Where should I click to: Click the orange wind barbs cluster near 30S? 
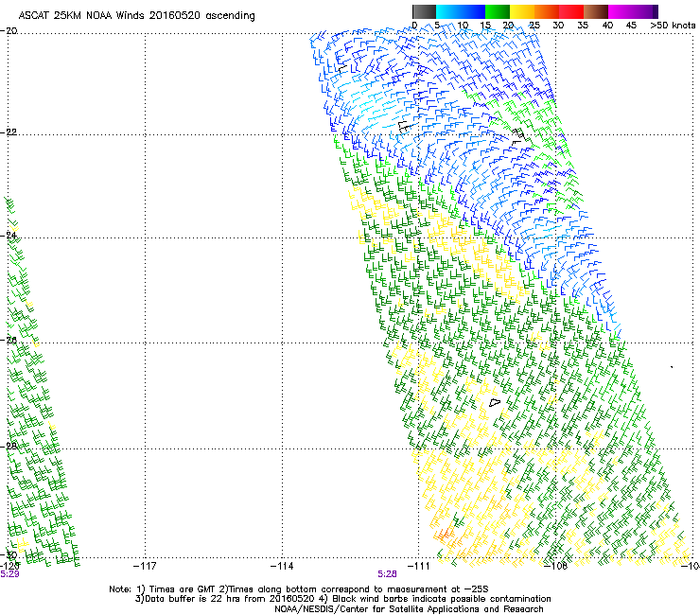point(446,534)
